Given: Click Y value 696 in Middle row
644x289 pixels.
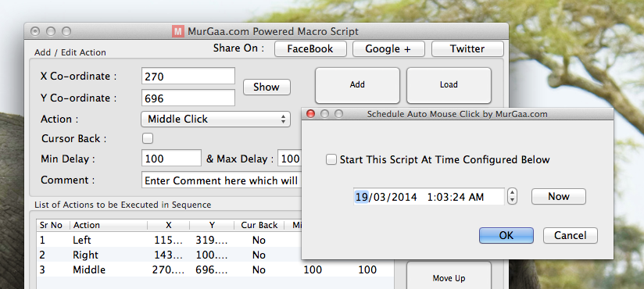Looking at the screenshot, I should pos(212,269).
